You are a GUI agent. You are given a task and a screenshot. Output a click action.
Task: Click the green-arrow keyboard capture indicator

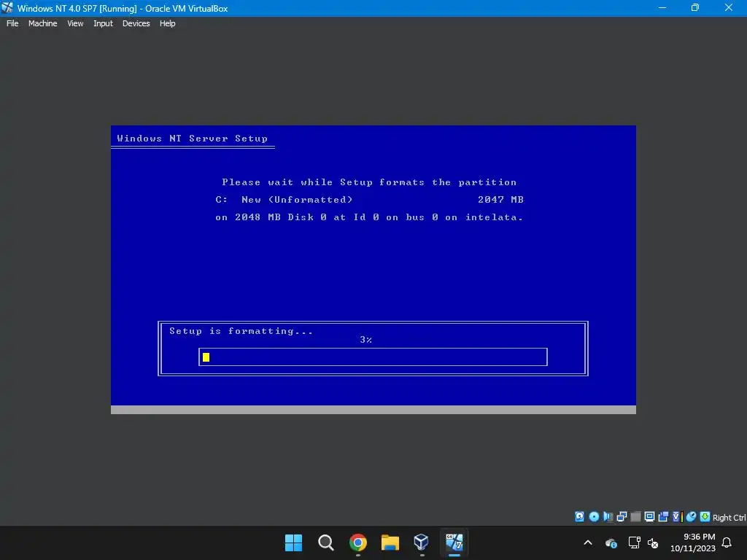pos(705,517)
